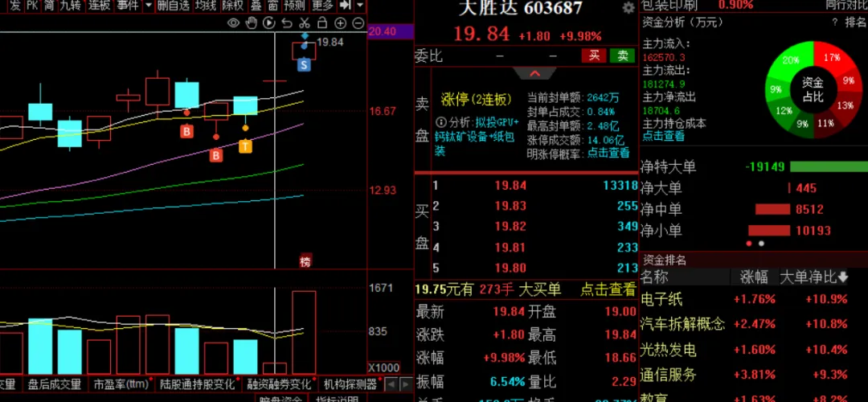Open 光热发电 row

tap(669, 350)
